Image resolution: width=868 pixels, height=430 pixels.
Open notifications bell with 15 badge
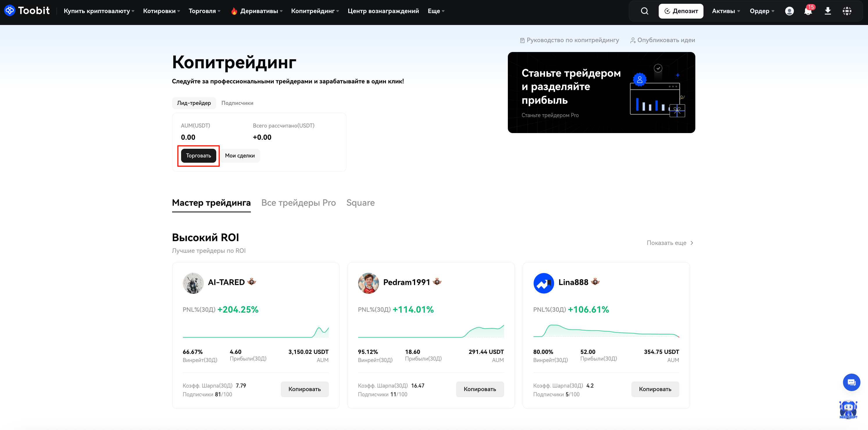click(808, 11)
